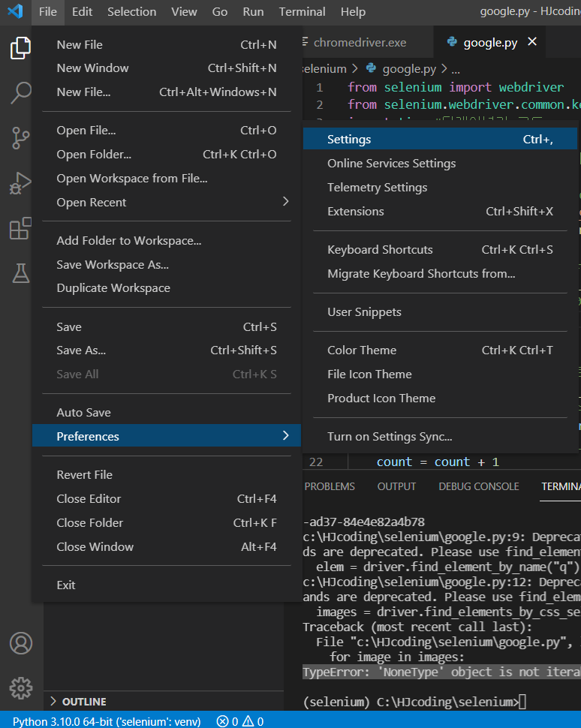This screenshot has width=581, height=728.
Task: Select New Window menu entry
Action: [x=166, y=68]
